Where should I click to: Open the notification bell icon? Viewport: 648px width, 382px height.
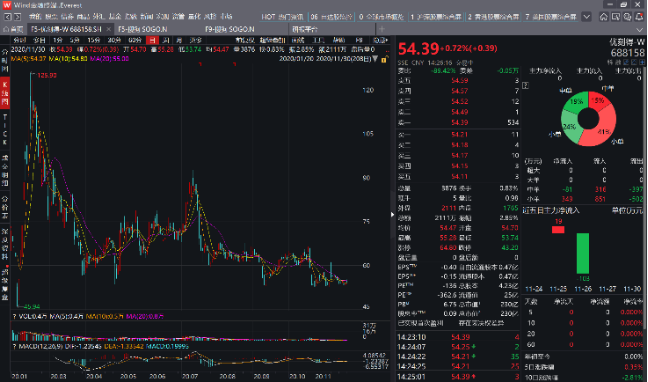pos(639,17)
